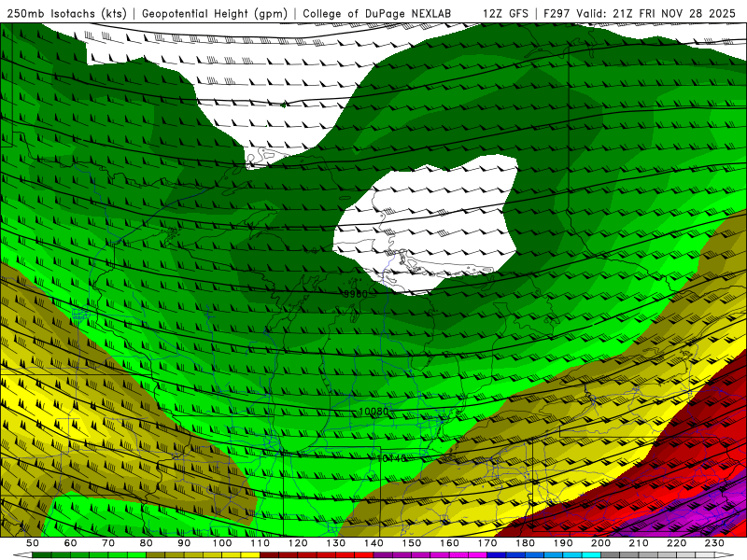Screen dimensions: 747x560
Task: Click the 90 value on the legend
Action: [x=184, y=543]
